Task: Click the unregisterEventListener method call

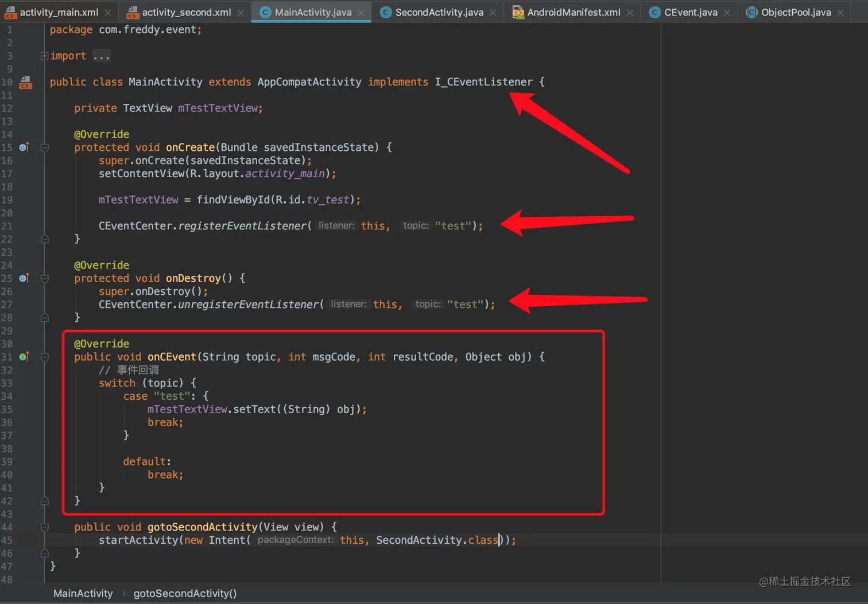Action: tap(249, 305)
